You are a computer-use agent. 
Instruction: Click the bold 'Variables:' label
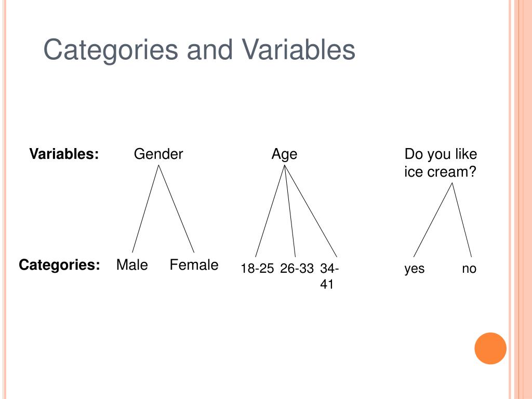[x=64, y=154]
